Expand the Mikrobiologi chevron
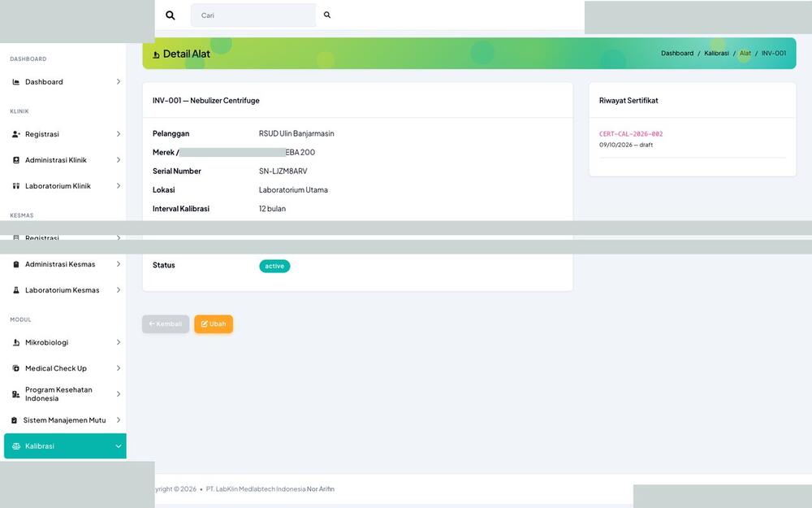812x508 pixels. coord(118,343)
